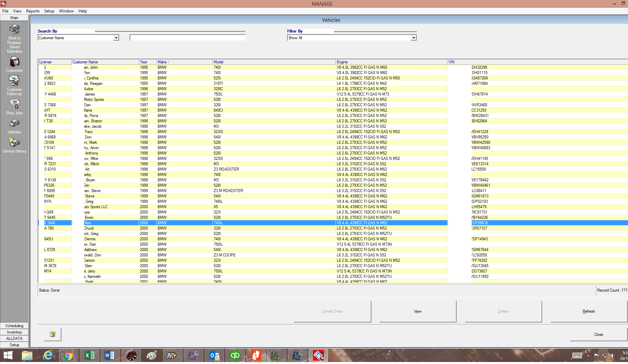Screen dimensions: 628x364
Task: Sort by Model column header
Action: click(274, 62)
